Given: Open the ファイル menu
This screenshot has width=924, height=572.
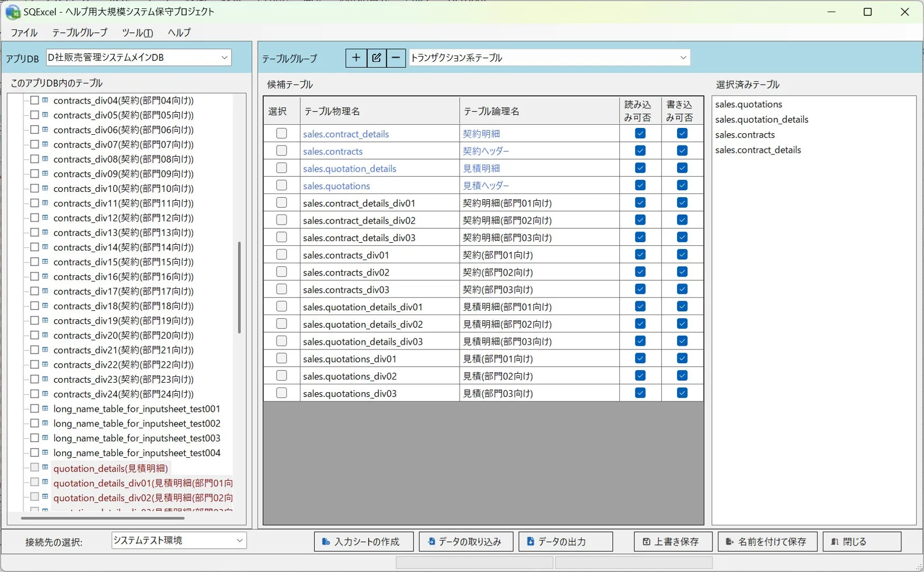Looking at the screenshot, I should pos(24,33).
